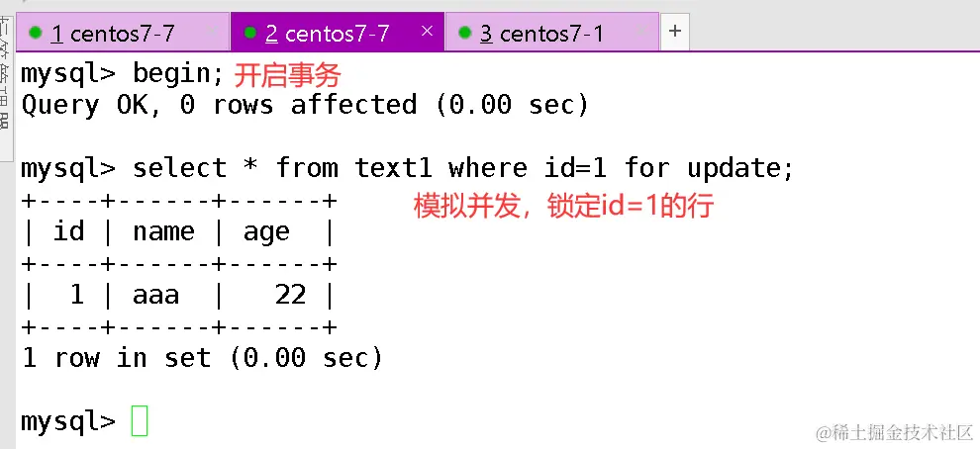The image size is (980, 449).
Task: Click the aaa name value in results
Action: [155, 295]
